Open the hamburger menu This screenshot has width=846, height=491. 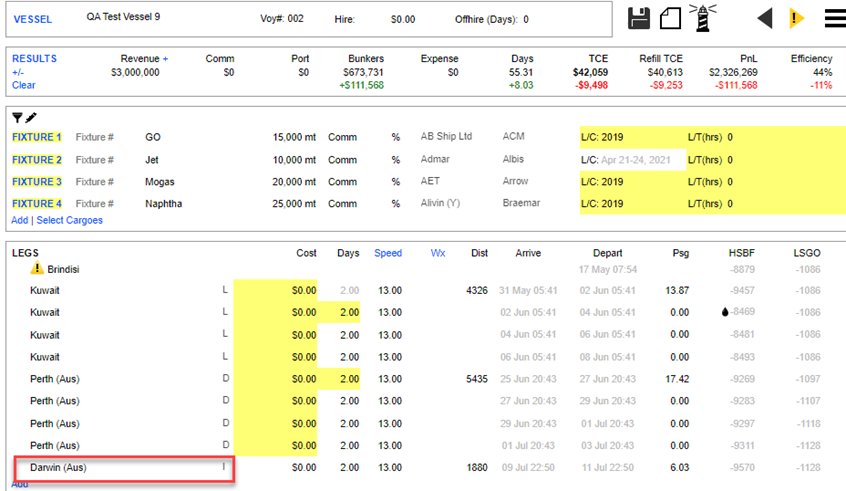click(834, 18)
